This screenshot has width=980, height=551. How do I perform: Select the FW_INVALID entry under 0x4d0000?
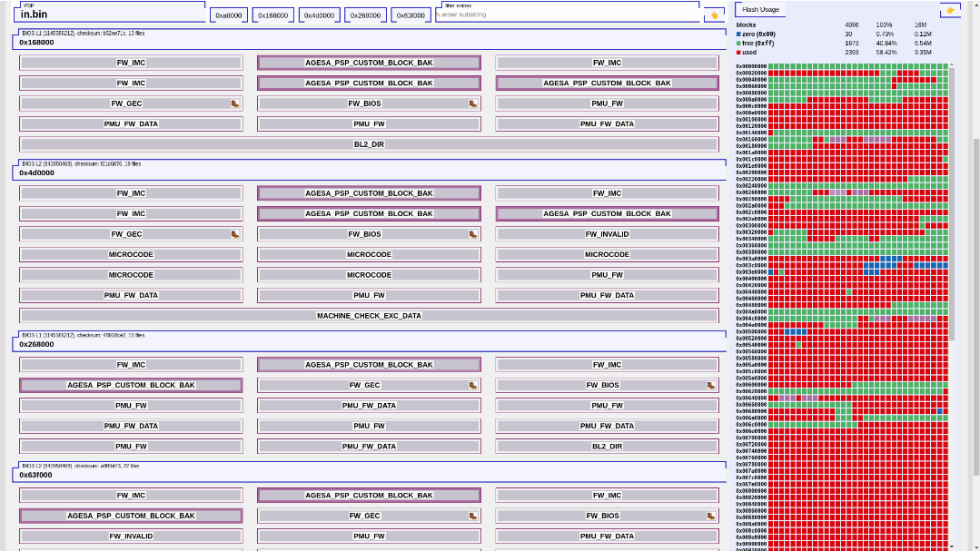coord(607,234)
